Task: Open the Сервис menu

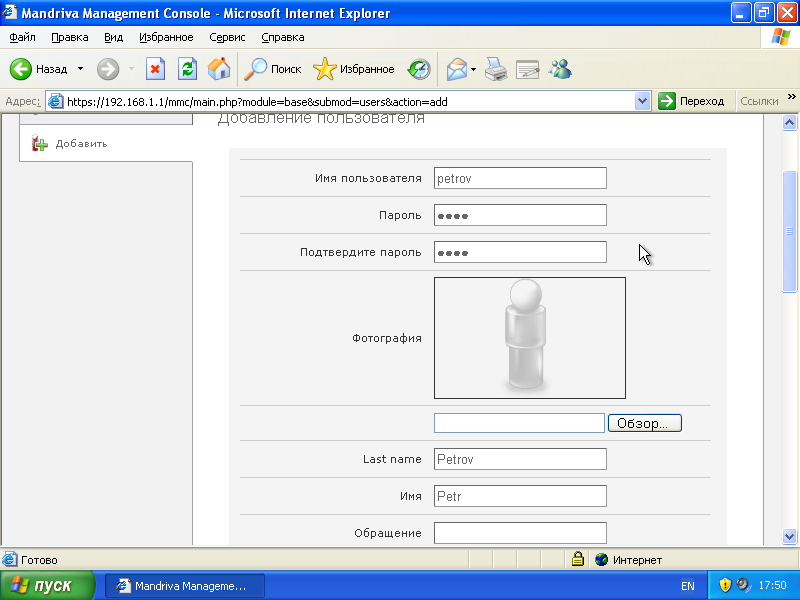Action: [227, 37]
